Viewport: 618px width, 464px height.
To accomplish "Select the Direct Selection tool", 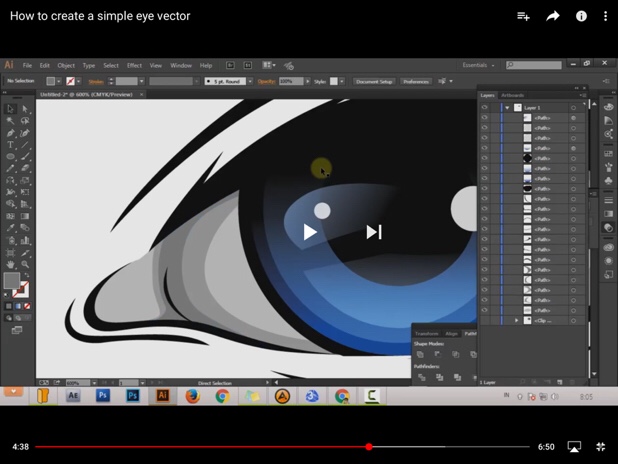I will 25,109.
